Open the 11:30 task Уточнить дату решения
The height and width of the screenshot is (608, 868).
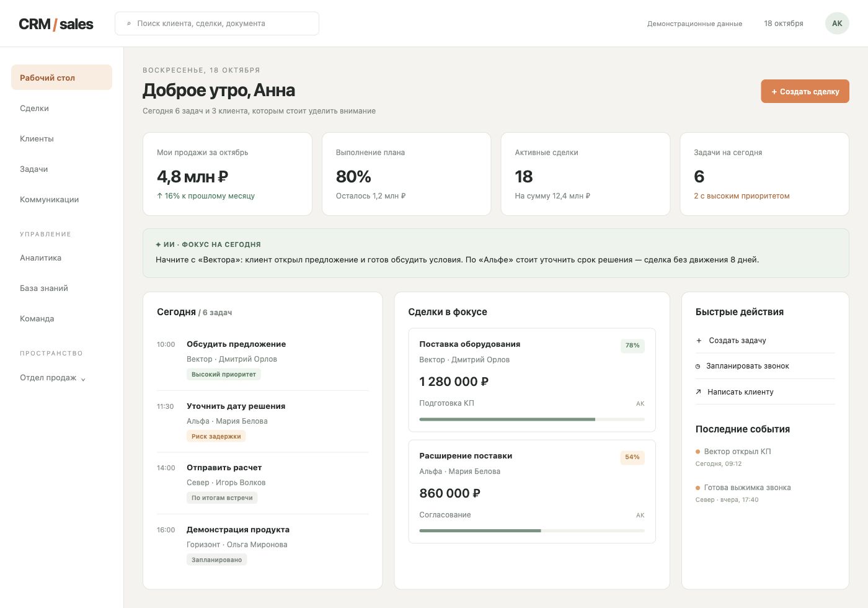click(263, 422)
